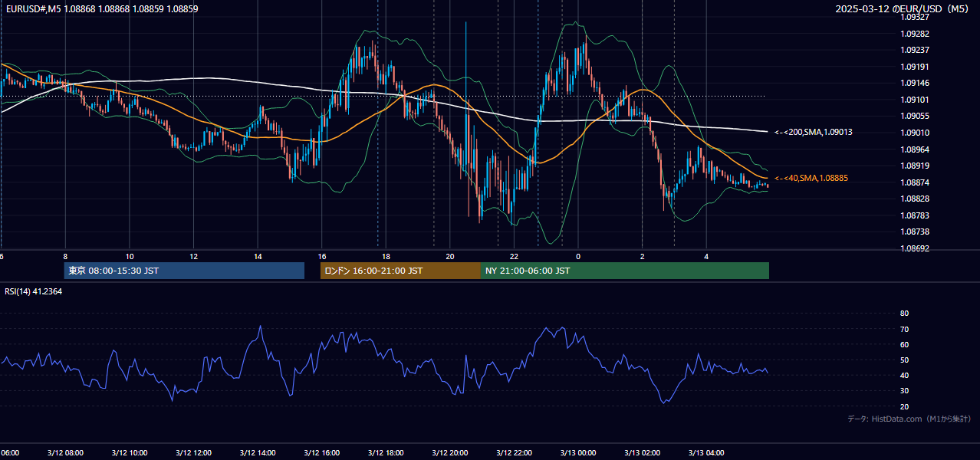Click hour label 14 under the price chart
Viewport: 980px width, 460px height.
[258, 256]
